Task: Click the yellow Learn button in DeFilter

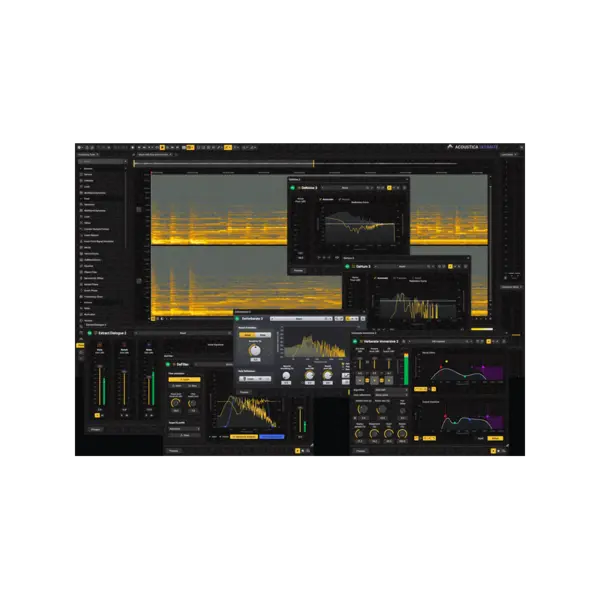Action: [184, 379]
